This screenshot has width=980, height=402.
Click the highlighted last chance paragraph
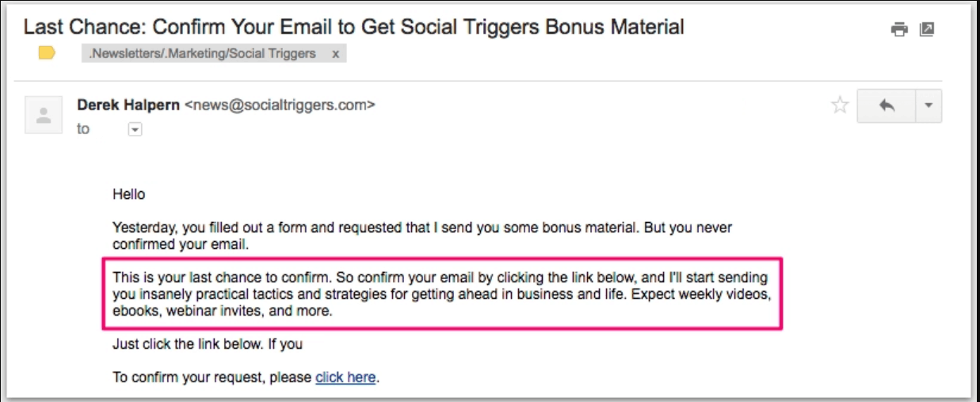[x=441, y=293]
